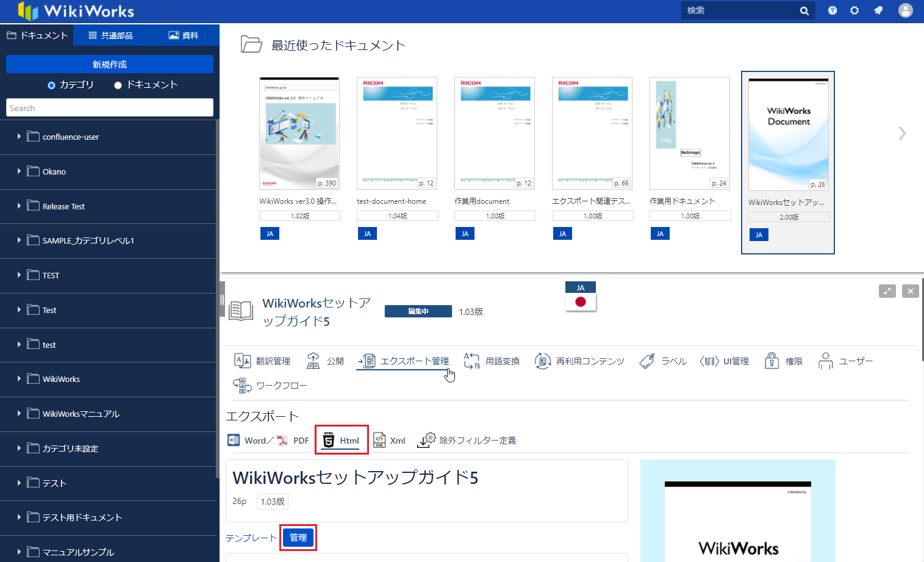924x562 pixels.
Task: Click the help question mark icon
Action: click(x=833, y=10)
